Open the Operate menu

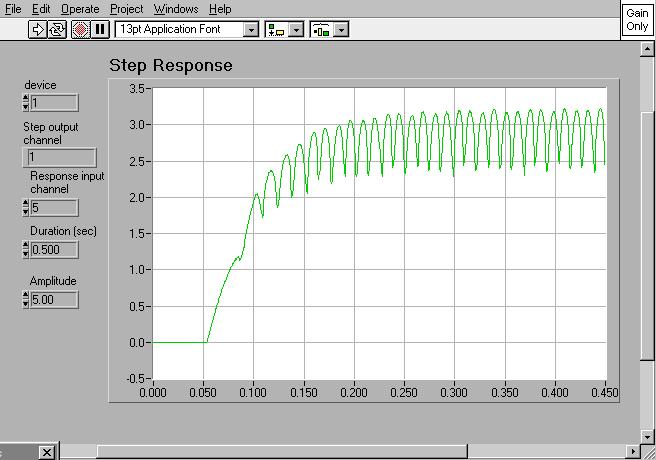(80, 9)
